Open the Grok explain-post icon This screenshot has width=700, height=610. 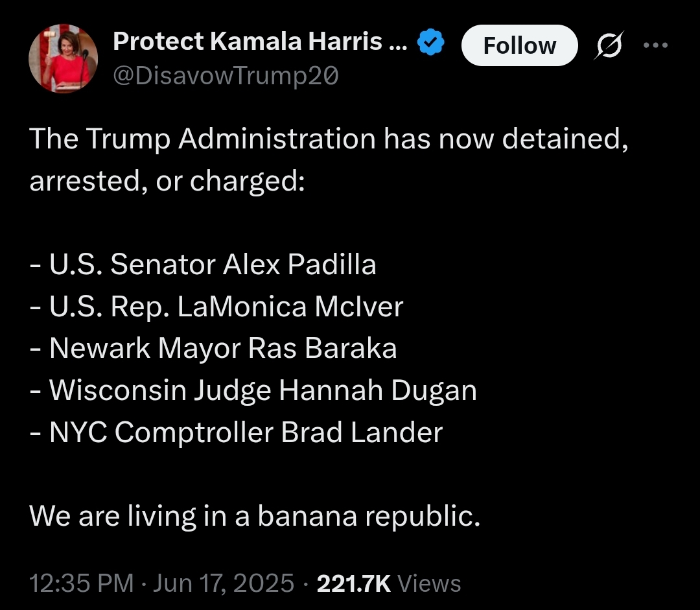coord(609,45)
